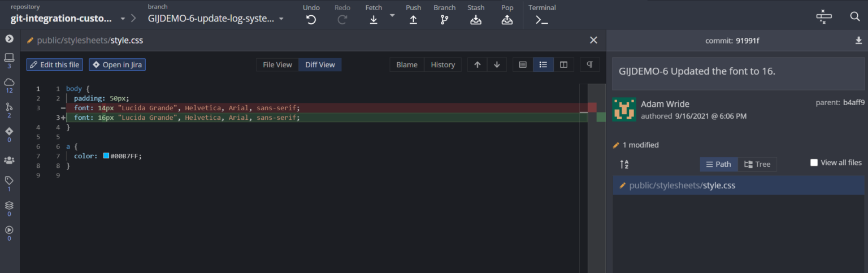Image resolution: width=868 pixels, height=273 pixels.
Task: Open the branch selector dropdown
Action: pyautogui.click(x=281, y=19)
